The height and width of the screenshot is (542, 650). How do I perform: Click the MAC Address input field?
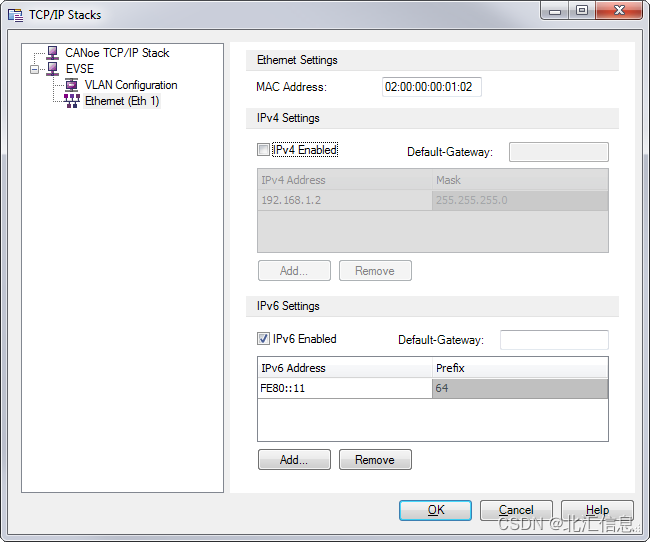pyautogui.click(x=432, y=87)
